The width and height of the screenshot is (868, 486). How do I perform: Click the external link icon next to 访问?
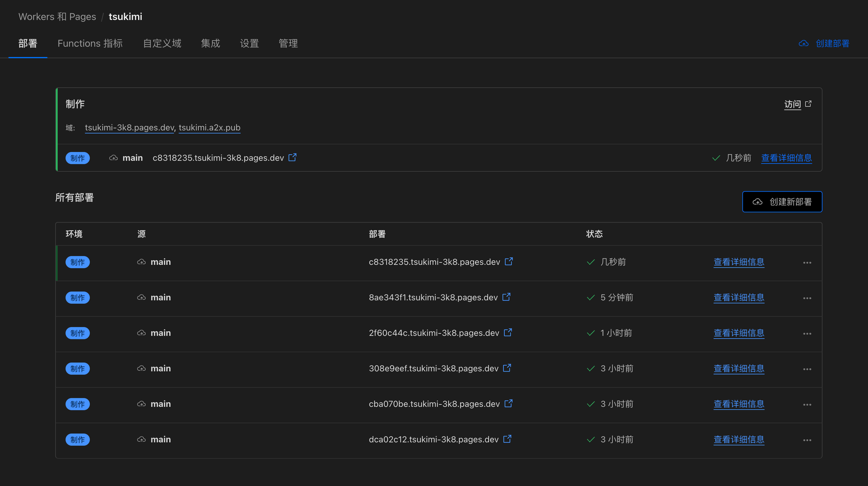coord(809,104)
